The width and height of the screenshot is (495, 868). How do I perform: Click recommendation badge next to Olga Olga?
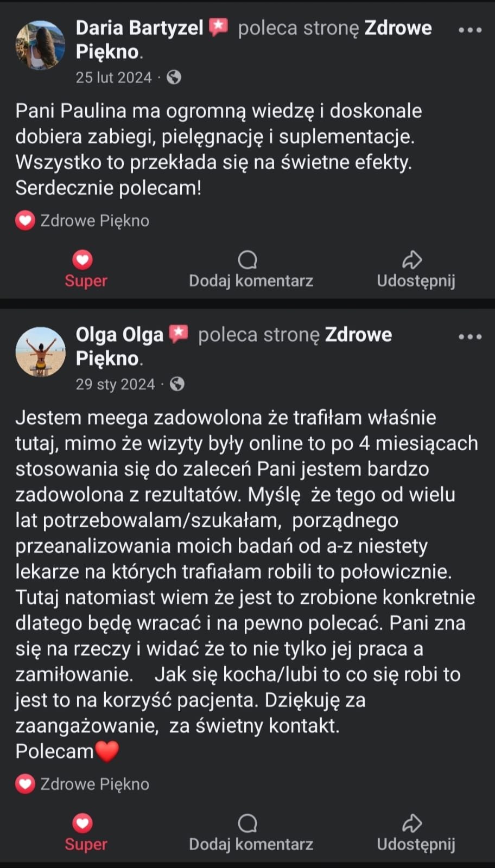pyautogui.click(x=179, y=334)
